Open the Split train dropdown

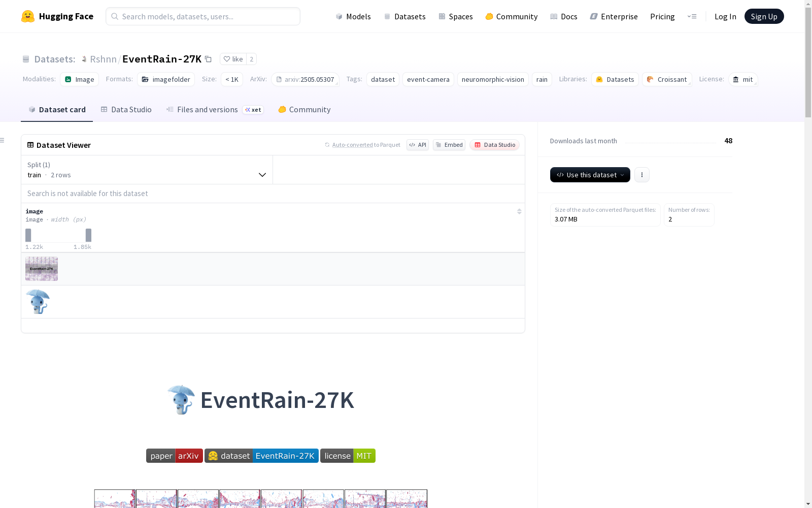pyautogui.click(x=147, y=170)
